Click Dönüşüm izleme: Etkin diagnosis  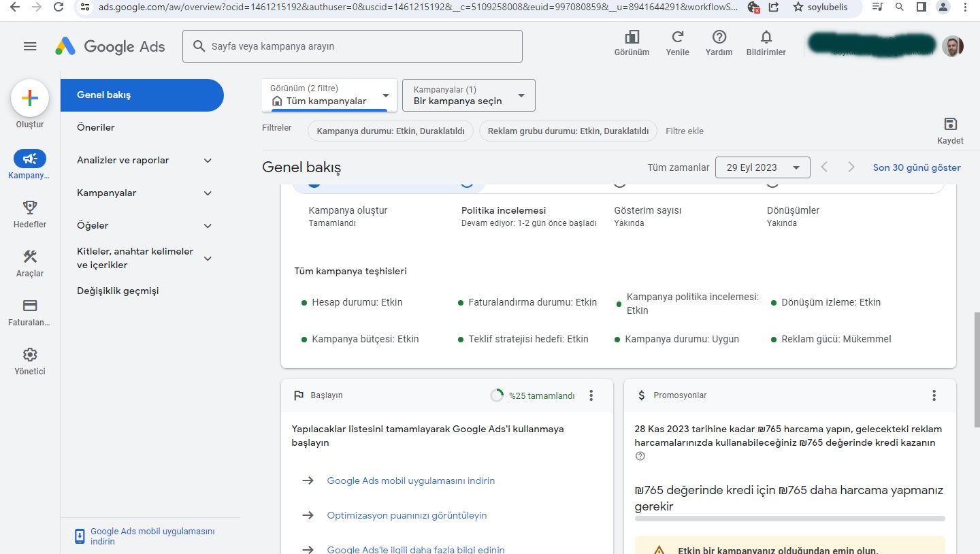point(826,302)
